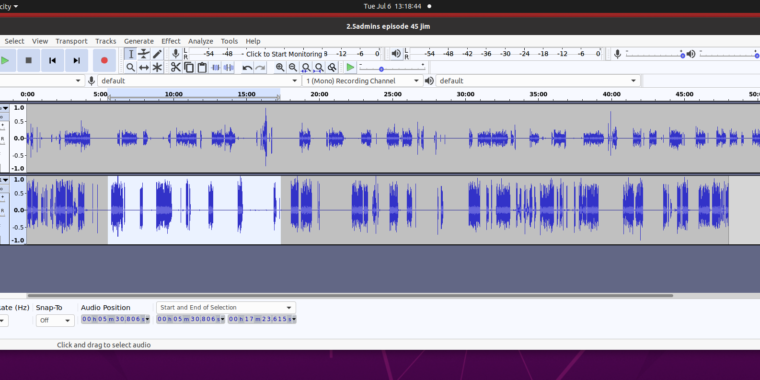Image resolution: width=760 pixels, height=380 pixels.
Task: Open the project rate dropdown
Action: (3, 320)
